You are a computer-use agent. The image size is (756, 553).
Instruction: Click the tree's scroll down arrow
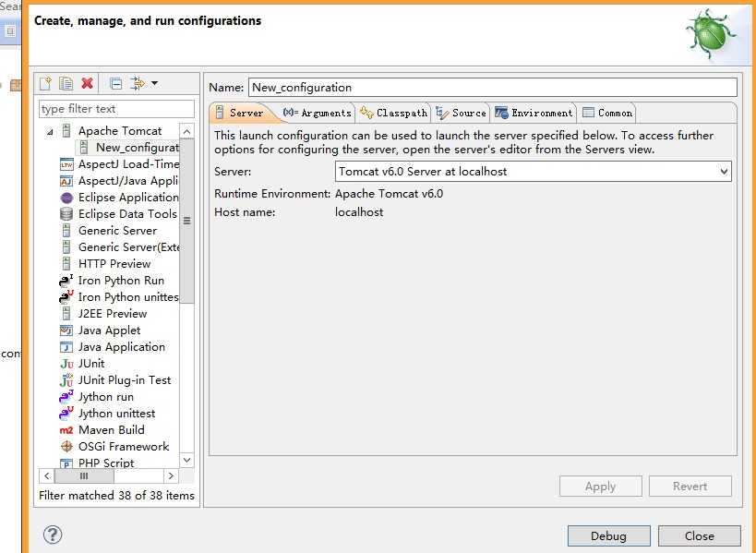tap(187, 460)
